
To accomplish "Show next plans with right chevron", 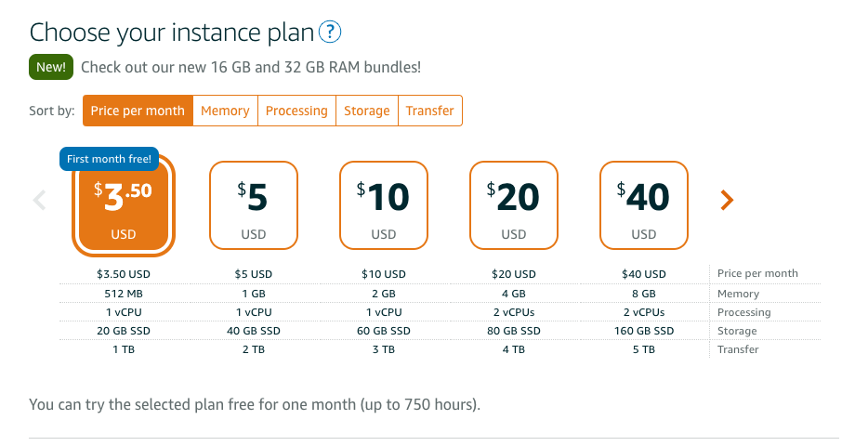I will coord(727,200).
